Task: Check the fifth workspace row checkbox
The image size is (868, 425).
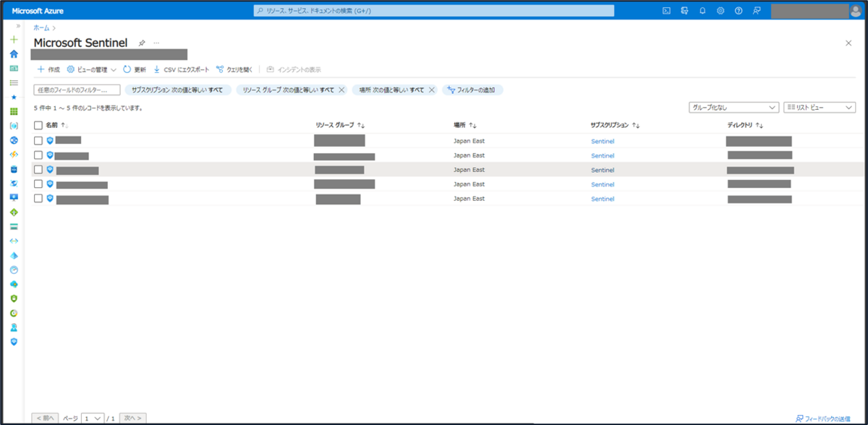Action: coord(38,199)
